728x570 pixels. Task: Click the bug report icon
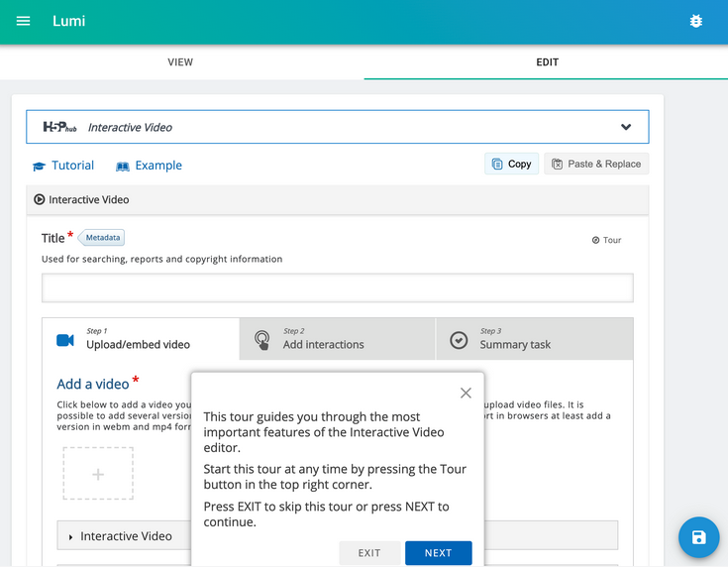click(695, 21)
